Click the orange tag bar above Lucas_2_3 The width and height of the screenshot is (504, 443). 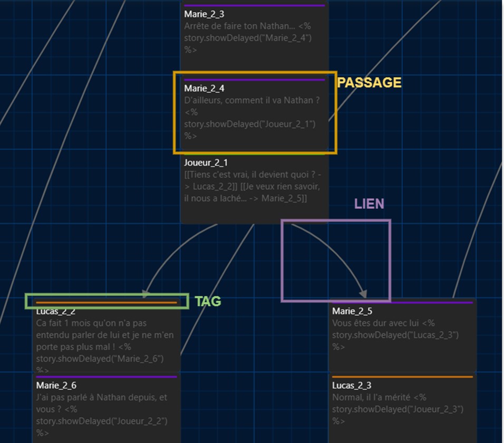[x=402, y=377]
